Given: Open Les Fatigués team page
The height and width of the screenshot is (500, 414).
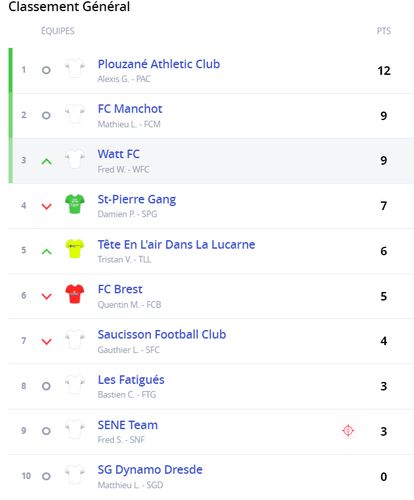Looking at the screenshot, I should click(131, 380).
